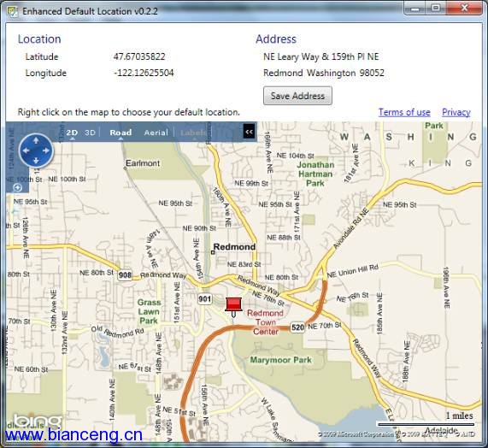This screenshot has width=488, height=448.
Task: Click the address line NE Leary Way
Action: [x=320, y=56]
